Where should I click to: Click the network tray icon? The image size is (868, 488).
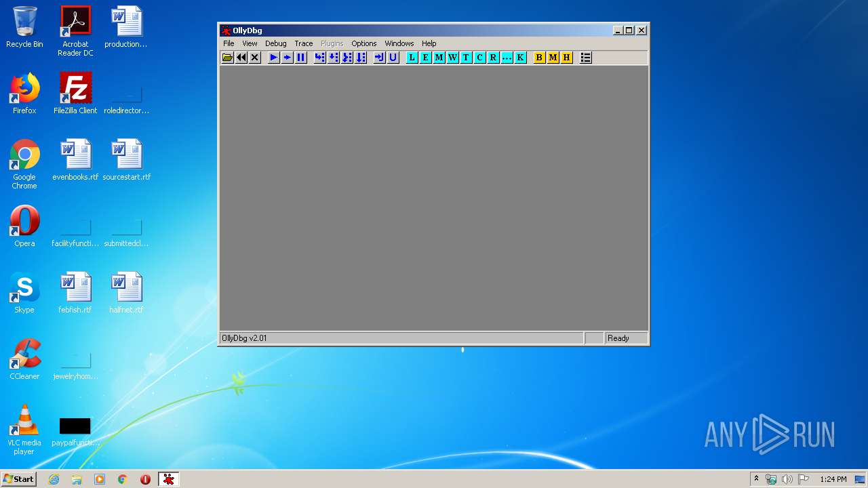click(771, 479)
